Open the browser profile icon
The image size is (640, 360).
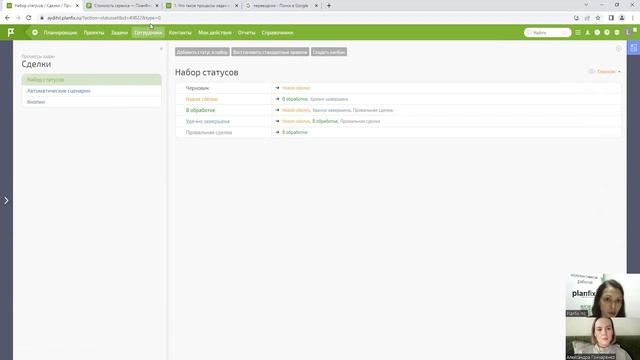tap(622, 18)
